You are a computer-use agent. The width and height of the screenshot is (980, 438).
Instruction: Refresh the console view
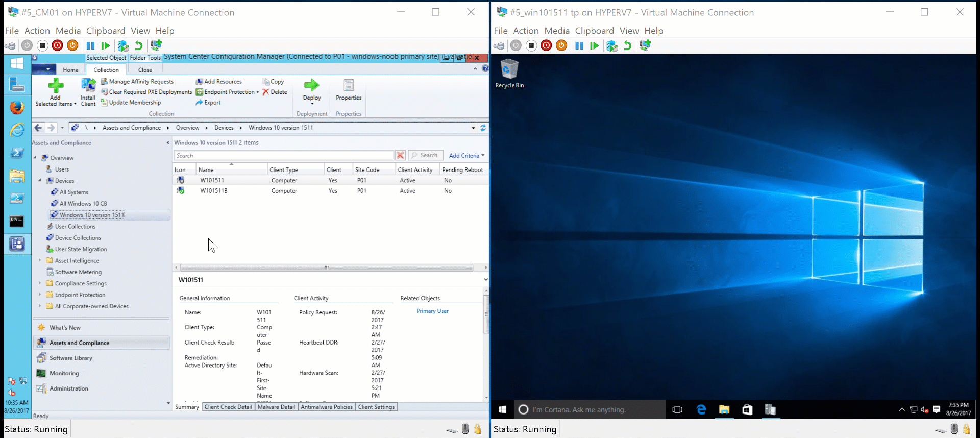point(483,128)
